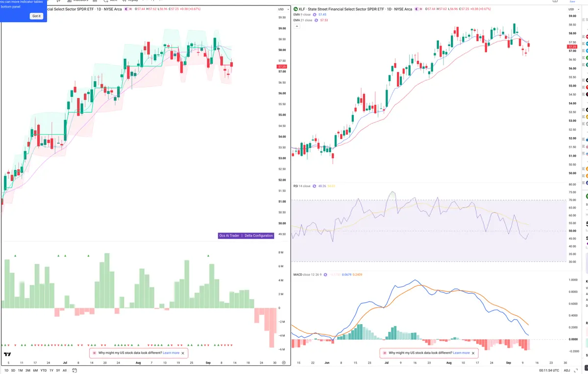Image resolution: width=588 pixels, height=374 pixels.
Task: Dismiss the tooltip with Got it
Action: tap(36, 16)
